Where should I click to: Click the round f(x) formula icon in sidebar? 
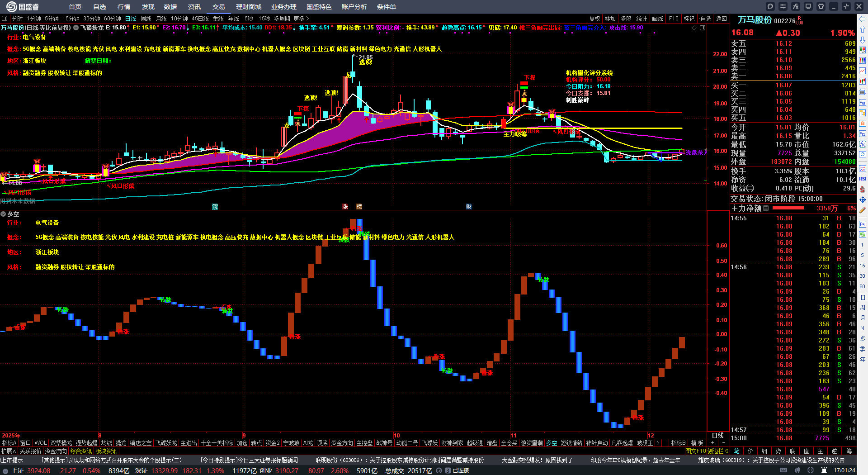click(x=863, y=144)
